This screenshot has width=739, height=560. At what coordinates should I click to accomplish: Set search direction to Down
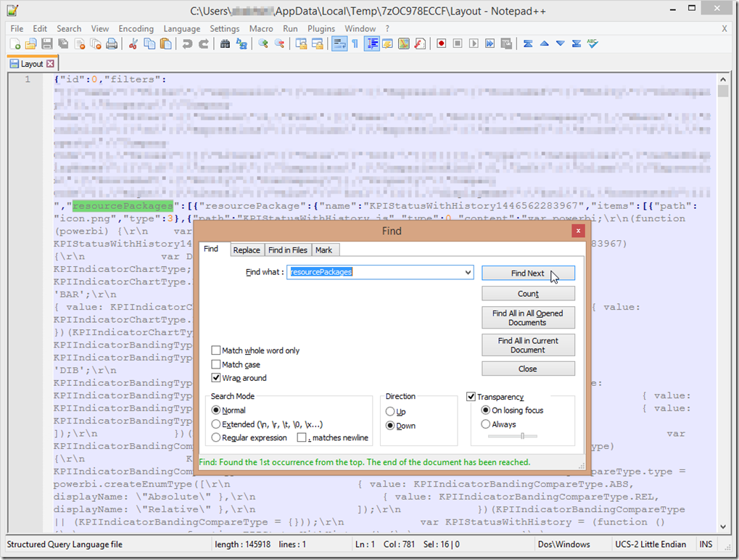(x=390, y=426)
